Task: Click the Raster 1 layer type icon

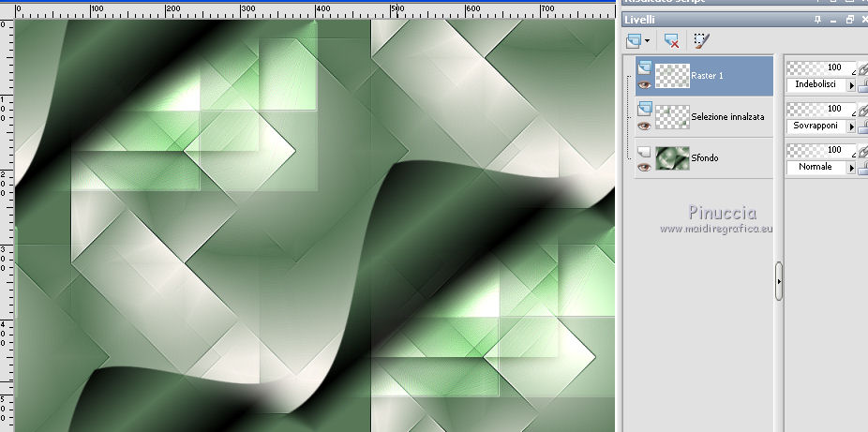Action: [644, 68]
